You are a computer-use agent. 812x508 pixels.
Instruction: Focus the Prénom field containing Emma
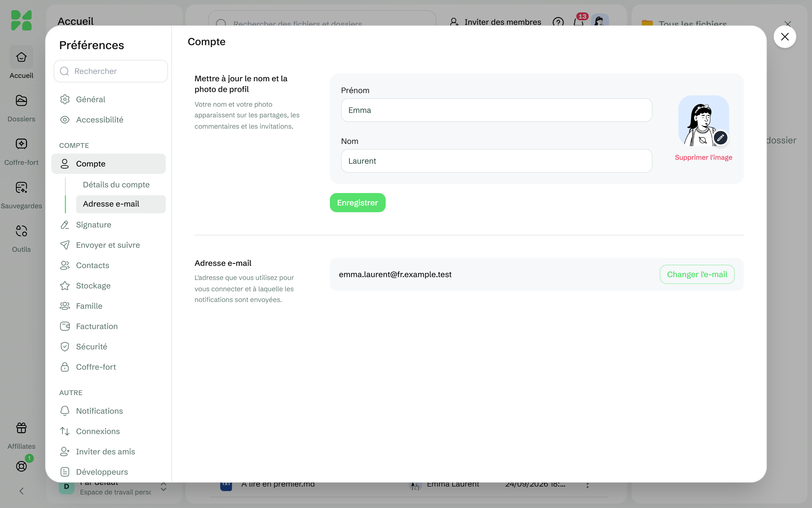pos(496,110)
